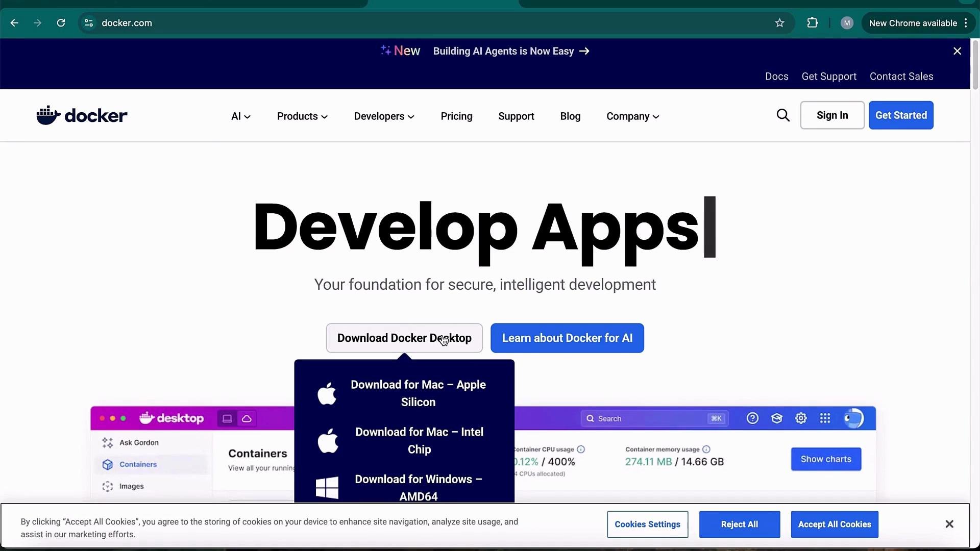The image size is (980, 551).
Task: Click the Docker whale logo
Action: point(82,116)
